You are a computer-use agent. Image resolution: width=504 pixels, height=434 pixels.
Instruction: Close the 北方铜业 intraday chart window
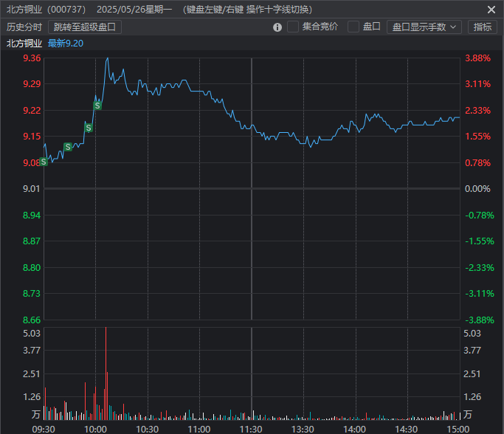tap(491, 10)
